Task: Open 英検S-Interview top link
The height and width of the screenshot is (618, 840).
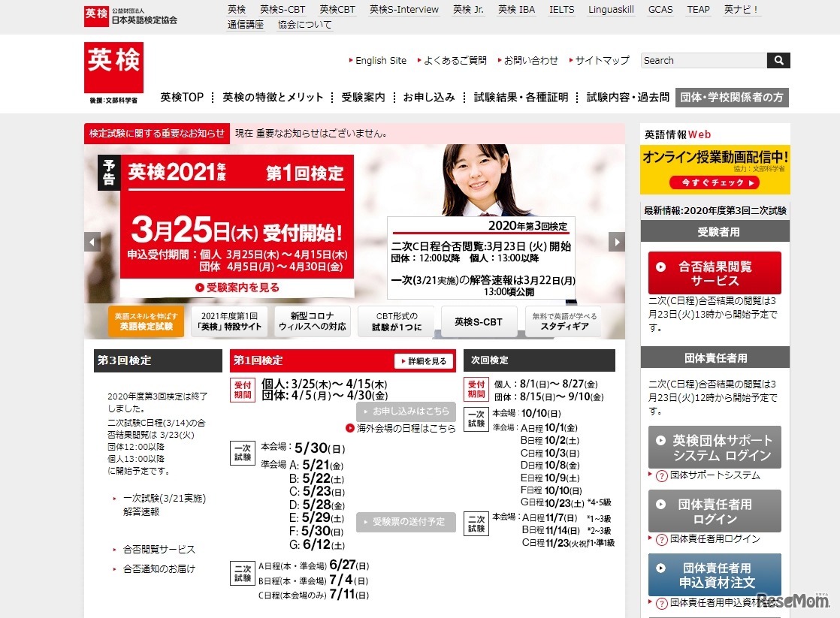Action: pyautogui.click(x=404, y=10)
